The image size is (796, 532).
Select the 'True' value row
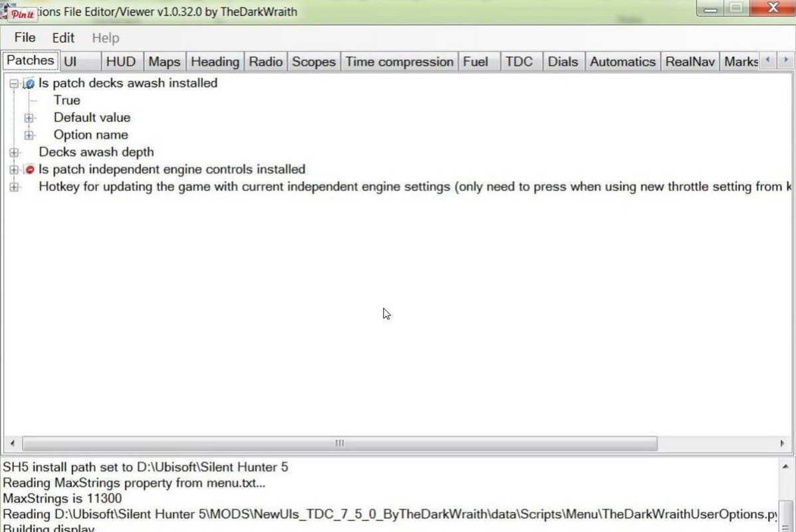coord(67,100)
